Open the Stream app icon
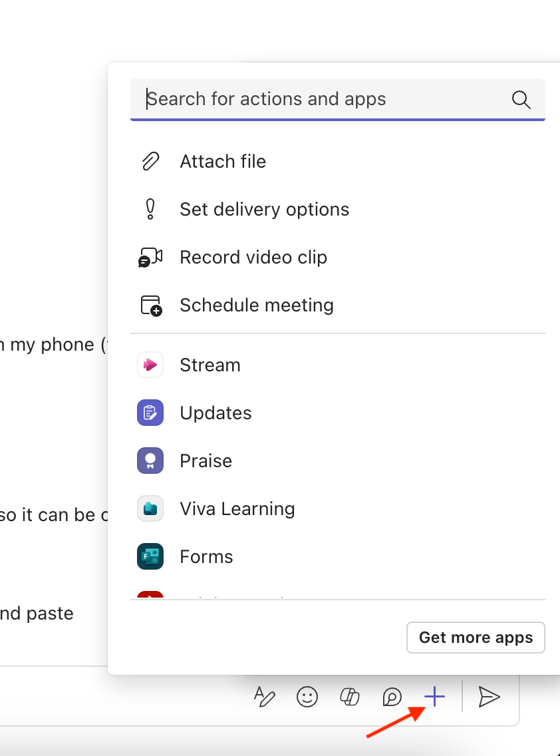The image size is (560, 756). [x=150, y=365]
